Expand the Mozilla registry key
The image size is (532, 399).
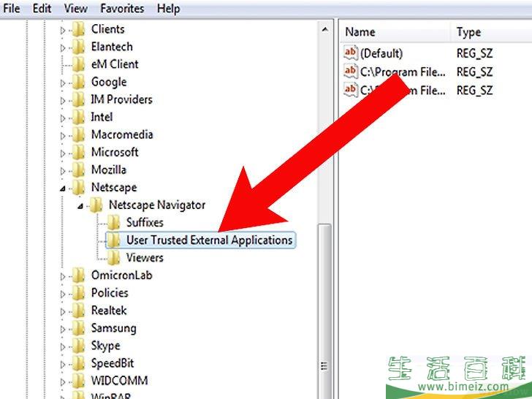[63, 170]
